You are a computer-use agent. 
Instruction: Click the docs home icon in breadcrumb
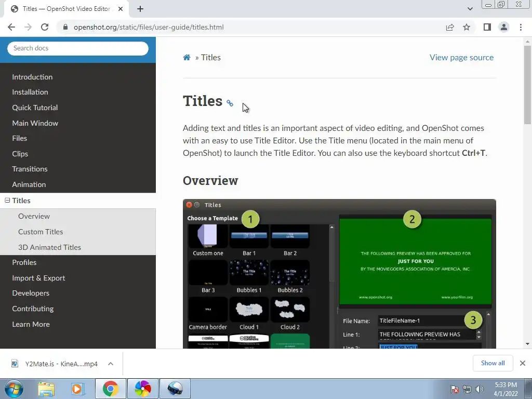[187, 57]
